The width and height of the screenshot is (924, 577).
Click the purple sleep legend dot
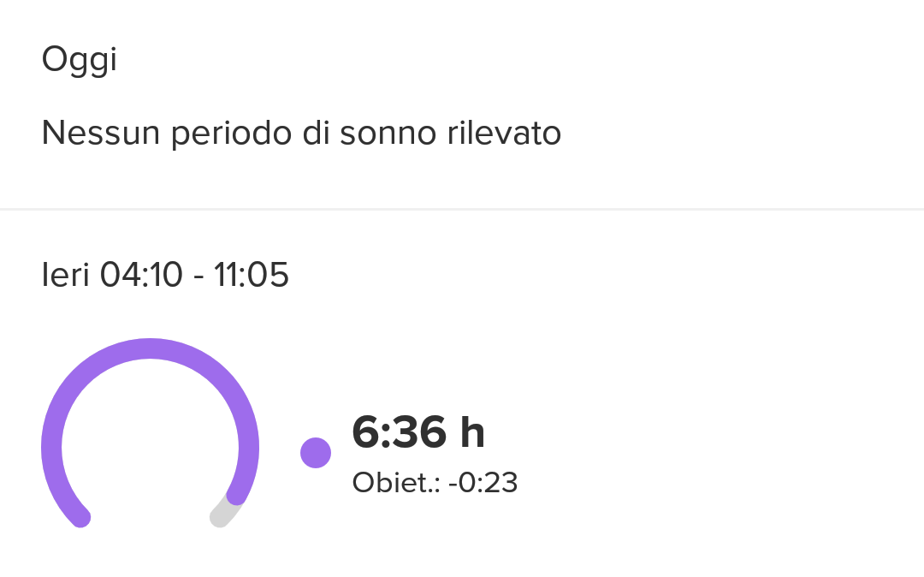pyautogui.click(x=315, y=453)
